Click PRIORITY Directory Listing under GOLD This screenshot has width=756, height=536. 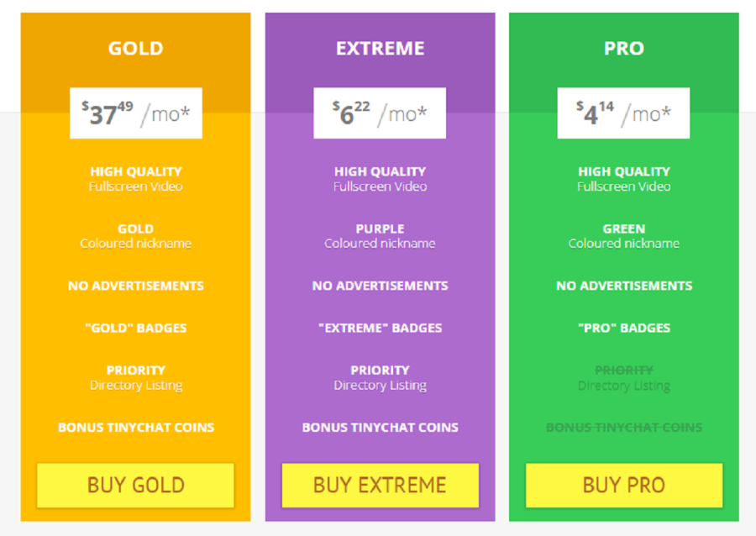tap(135, 378)
